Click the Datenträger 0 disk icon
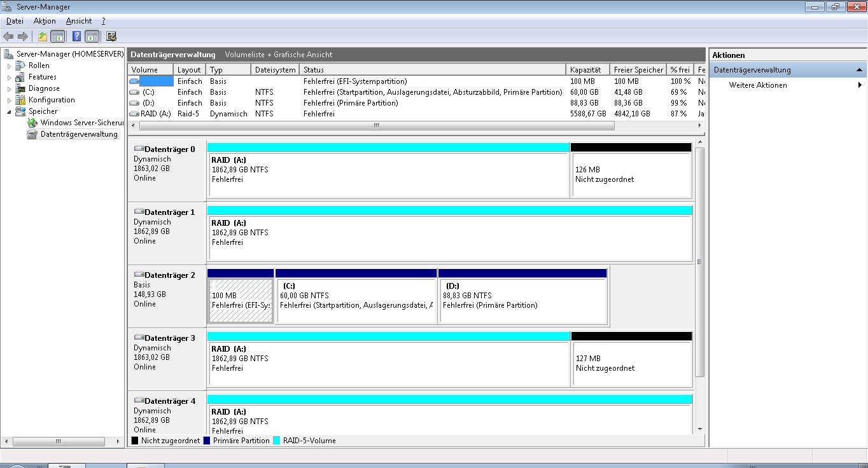The width and height of the screenshot is (868, 468). pyautogui.click(x=139, y=149)
